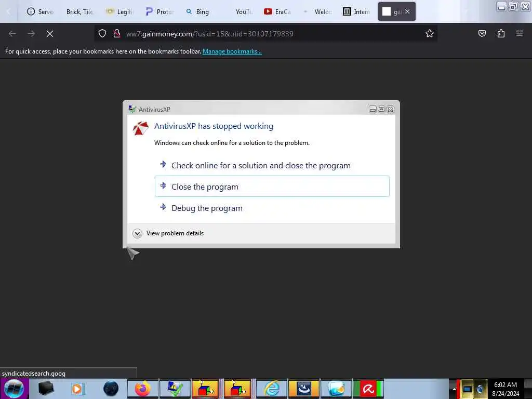Viewport: 532px width, 399px height.
Task: Click 'AntivirusXP has stopped working' heading
Action: click(214, 126)
